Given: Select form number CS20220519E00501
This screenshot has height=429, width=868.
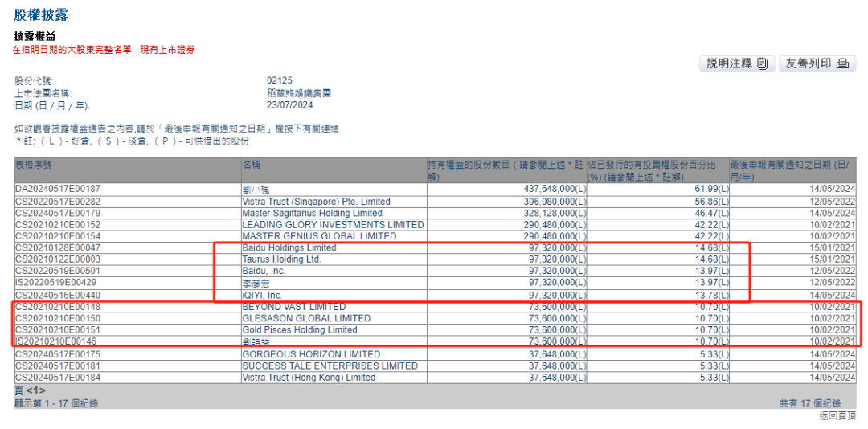Looking at the screenshot, I should click(x=58, y=272).
